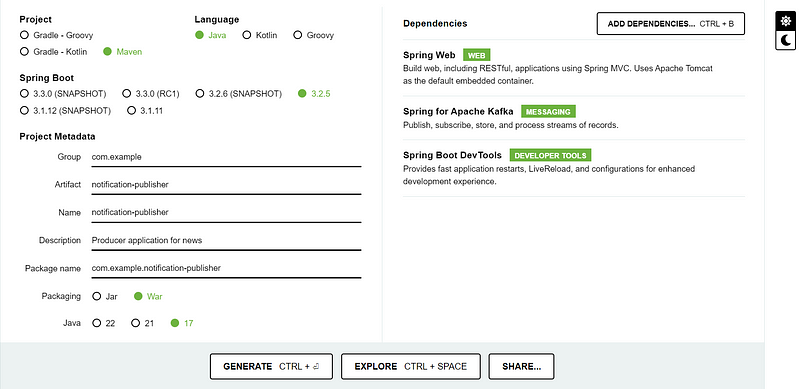Choose Java version 17
Screen dimensions: 800x389
(182, 323)
